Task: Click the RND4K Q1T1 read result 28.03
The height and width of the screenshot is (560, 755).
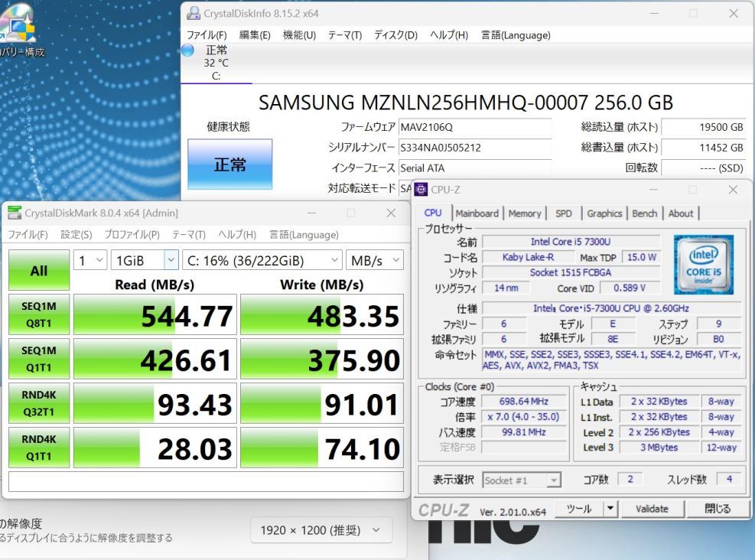Action: point(155,448)
